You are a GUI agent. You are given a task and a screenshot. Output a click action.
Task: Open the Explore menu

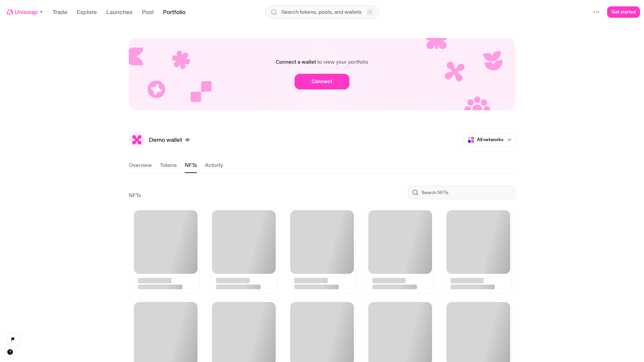87,12
